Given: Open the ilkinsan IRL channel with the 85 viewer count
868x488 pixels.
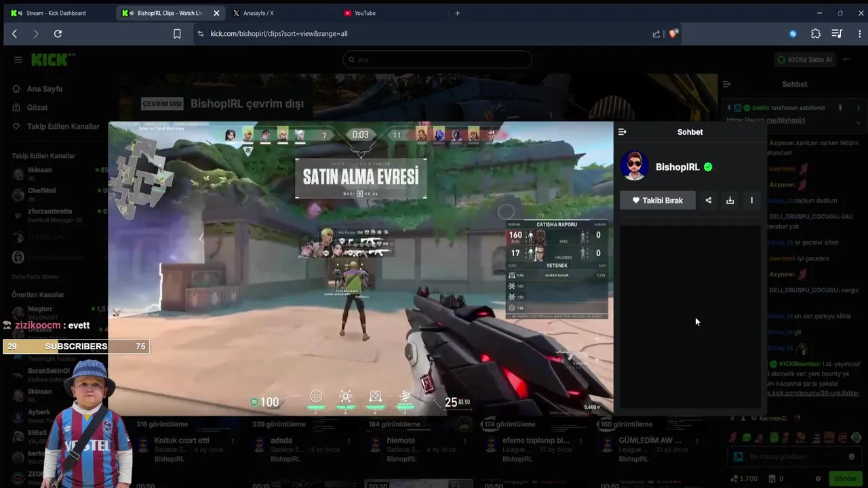Looking at the screenshot, I should [58, 174].
